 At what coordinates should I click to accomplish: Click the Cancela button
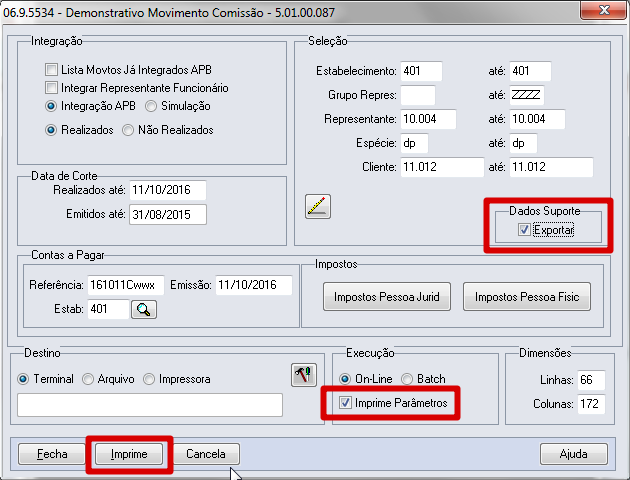206,454
